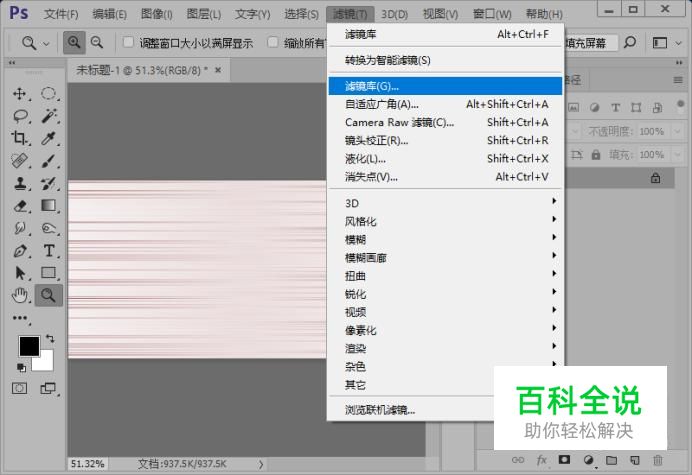
Task: Choose 滤镜库(G)... menu item
Action: [x=445, y=86]
